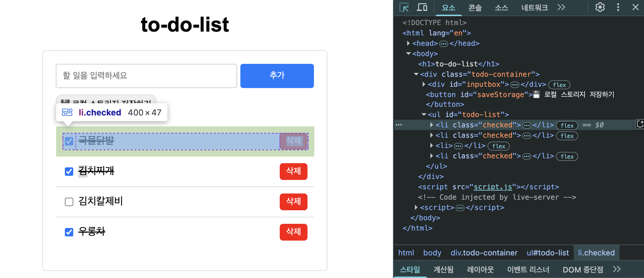
Task: Collapse the body element triangle
Action: point(408,54)
